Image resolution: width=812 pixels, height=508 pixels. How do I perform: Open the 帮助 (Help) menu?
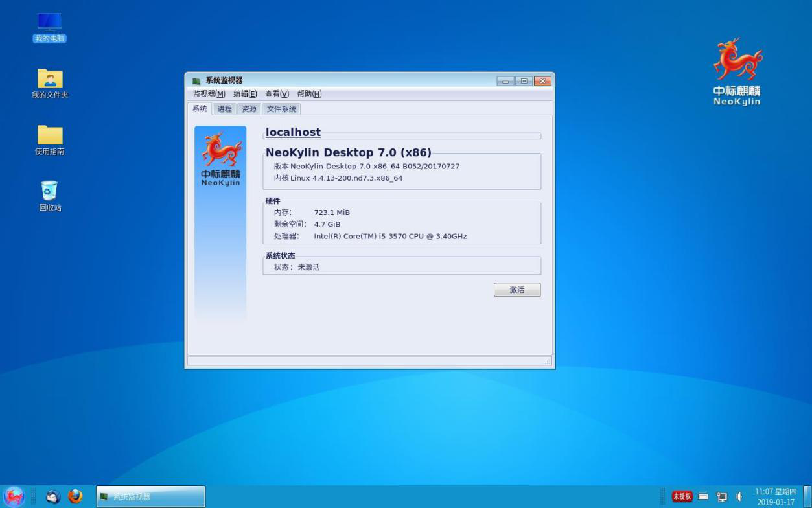point(309,94)
